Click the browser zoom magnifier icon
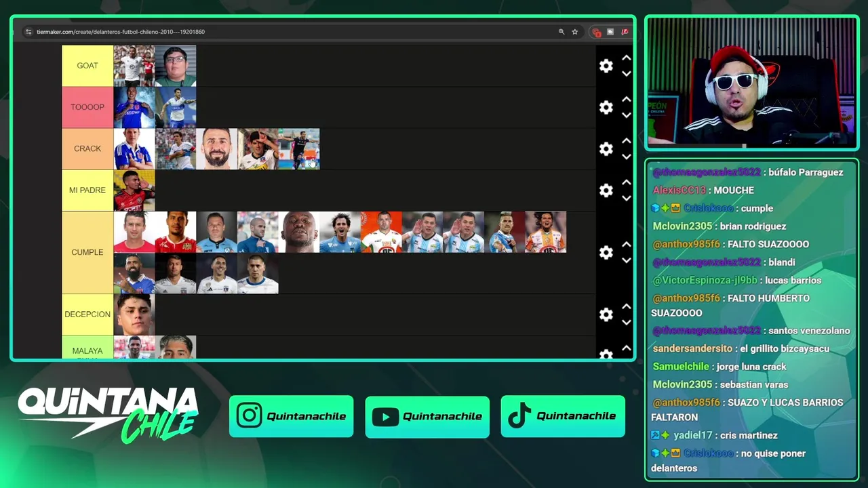 [561, 32]
